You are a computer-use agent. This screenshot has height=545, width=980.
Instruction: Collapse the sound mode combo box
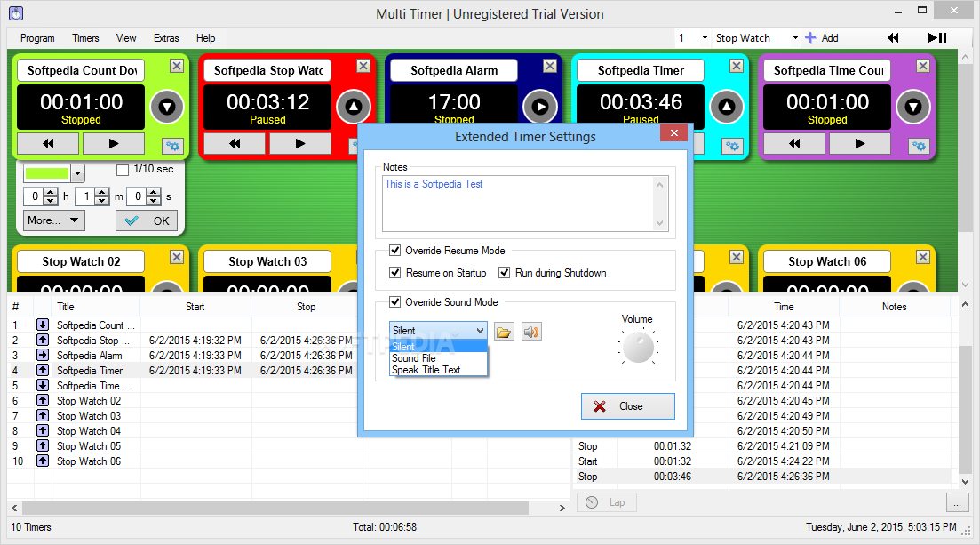[x=480, y=331]
